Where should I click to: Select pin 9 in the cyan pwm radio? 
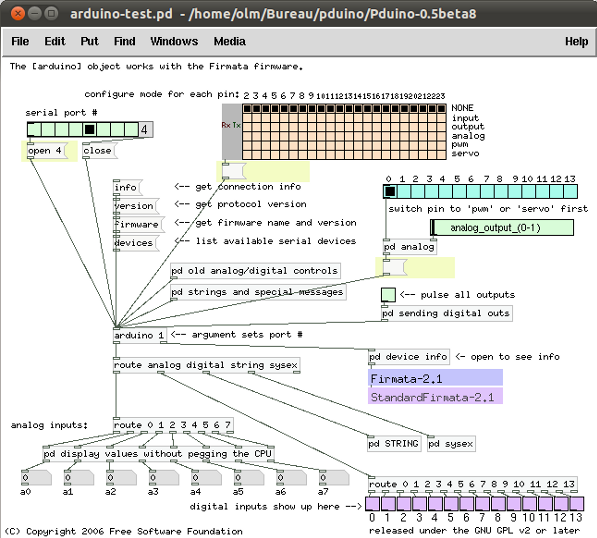pos(515,191)
